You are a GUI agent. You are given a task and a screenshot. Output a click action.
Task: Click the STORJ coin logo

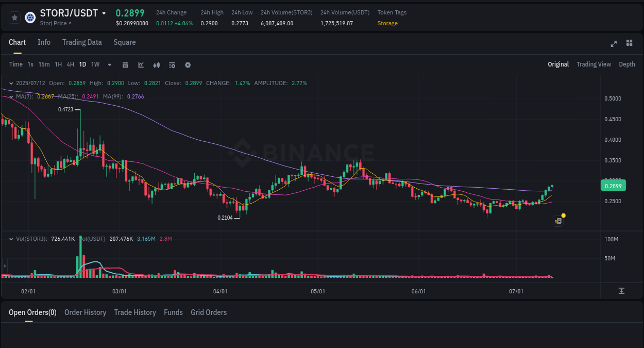click(30, 17)
